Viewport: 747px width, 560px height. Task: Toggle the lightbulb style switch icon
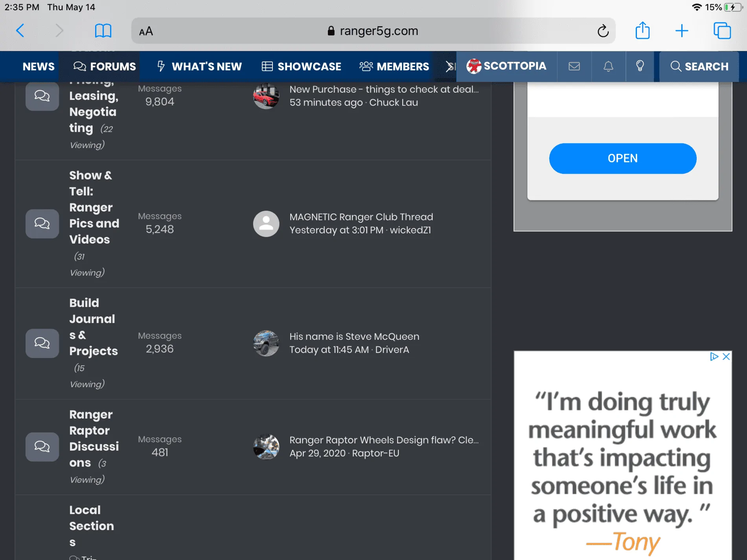tap(640, 66)
